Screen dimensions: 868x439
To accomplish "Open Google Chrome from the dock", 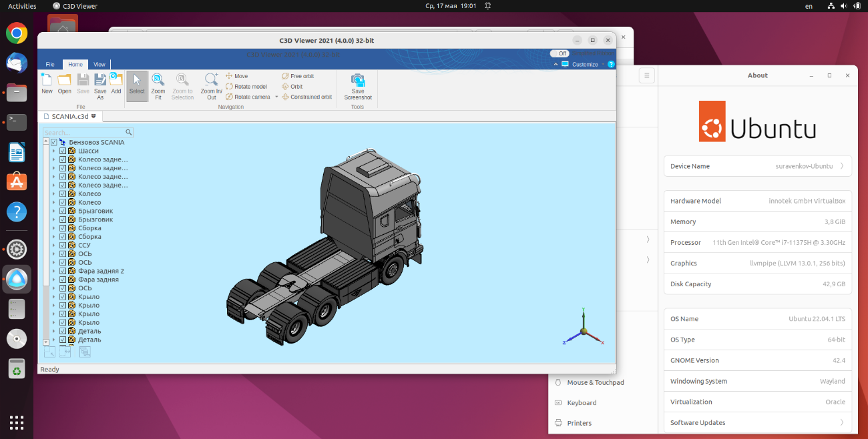I will point(17,33).
